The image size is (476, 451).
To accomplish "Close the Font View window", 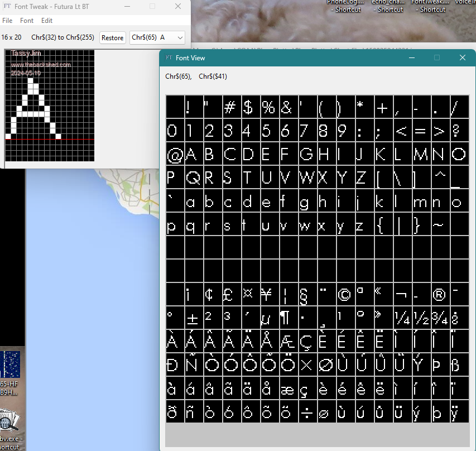I will [463, 58].
